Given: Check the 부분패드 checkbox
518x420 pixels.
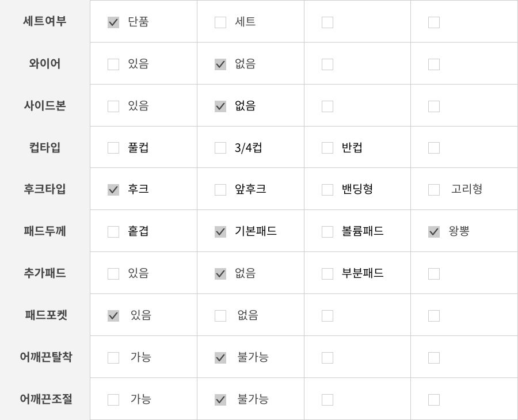Looking at the screenshot, I should pyautogui.click(x=327, y=274).
